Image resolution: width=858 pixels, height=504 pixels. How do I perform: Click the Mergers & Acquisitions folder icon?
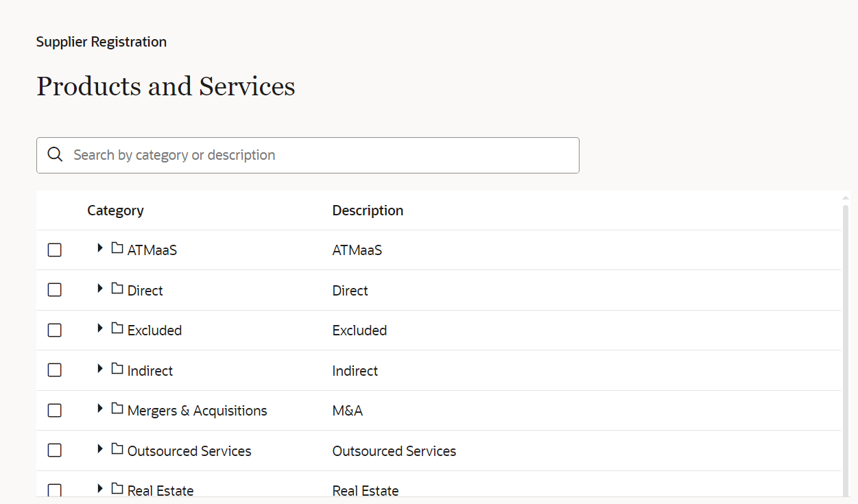[117, 409]
